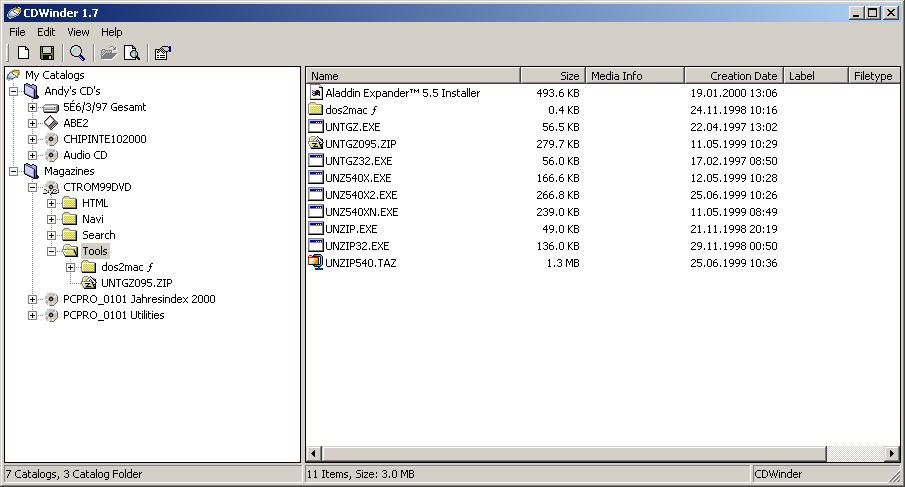This screenshot has width=905, height=487.
Task: Click the Properties toolbar icon
Action: point(162,53)
